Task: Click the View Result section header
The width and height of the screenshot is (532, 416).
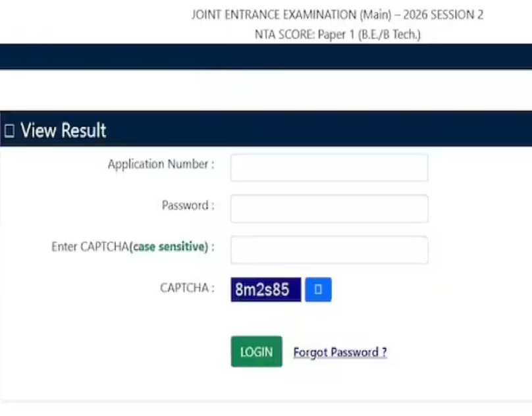Action: click(63, 130)
